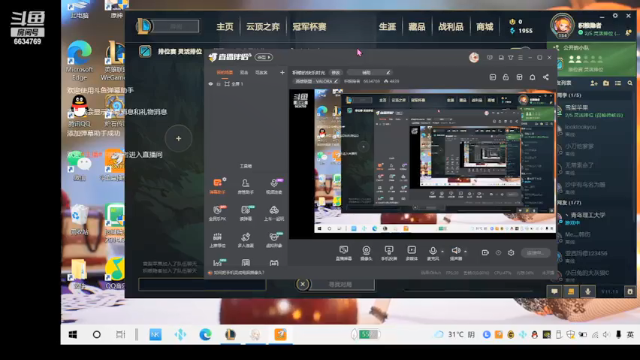640x360 pixels.
Task: Add a new scene with the plus button
Action: [x=282, y=73]
